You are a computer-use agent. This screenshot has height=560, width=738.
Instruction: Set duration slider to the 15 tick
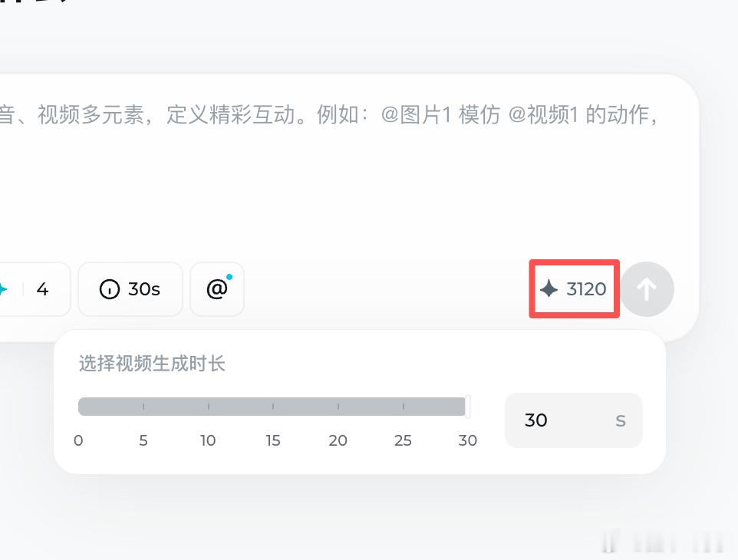(273, 407)
